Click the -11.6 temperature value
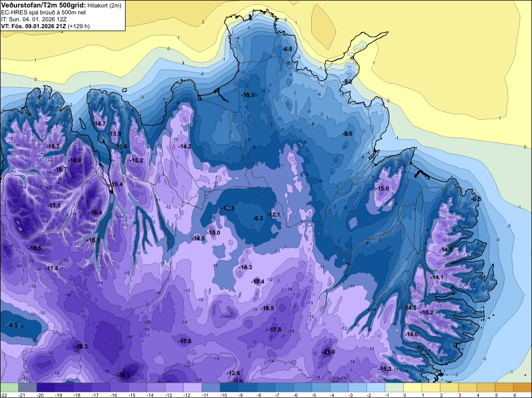 (121, 146)
